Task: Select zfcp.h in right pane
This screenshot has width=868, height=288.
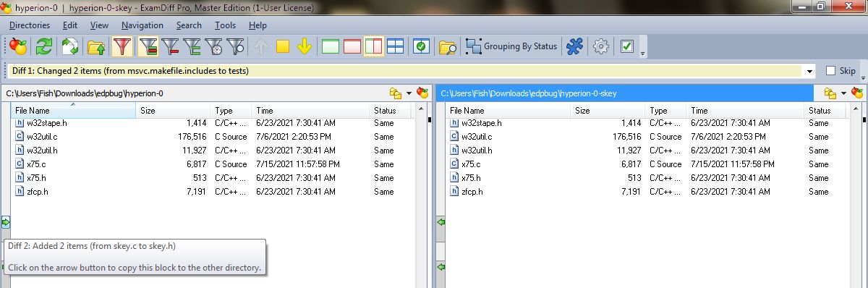Action: [472, 192]
